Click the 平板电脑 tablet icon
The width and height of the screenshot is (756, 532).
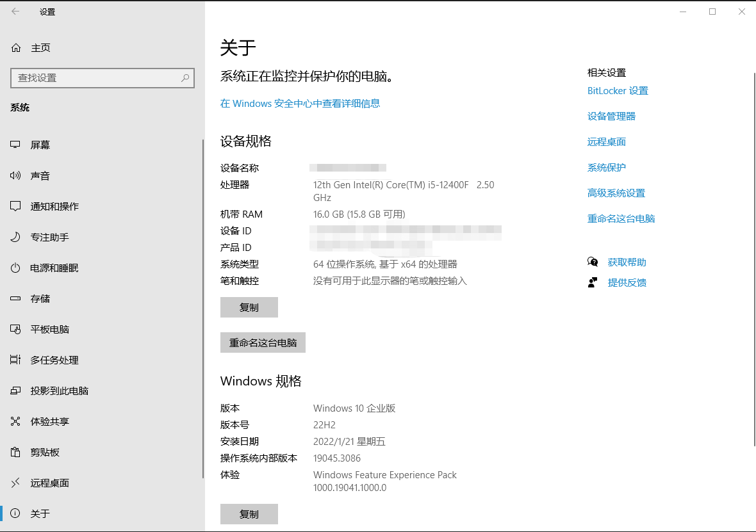[15, 329]
